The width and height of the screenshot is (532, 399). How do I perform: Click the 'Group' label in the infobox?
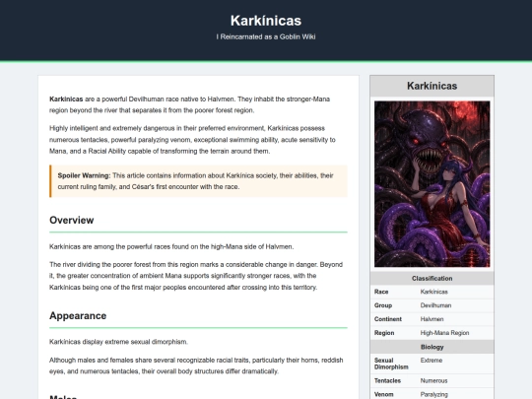(383, 305)
